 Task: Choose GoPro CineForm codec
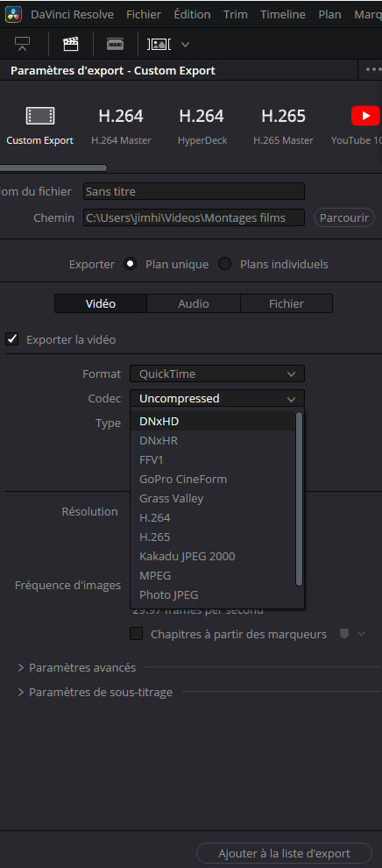pyautogui.click(x=213, y=479)
